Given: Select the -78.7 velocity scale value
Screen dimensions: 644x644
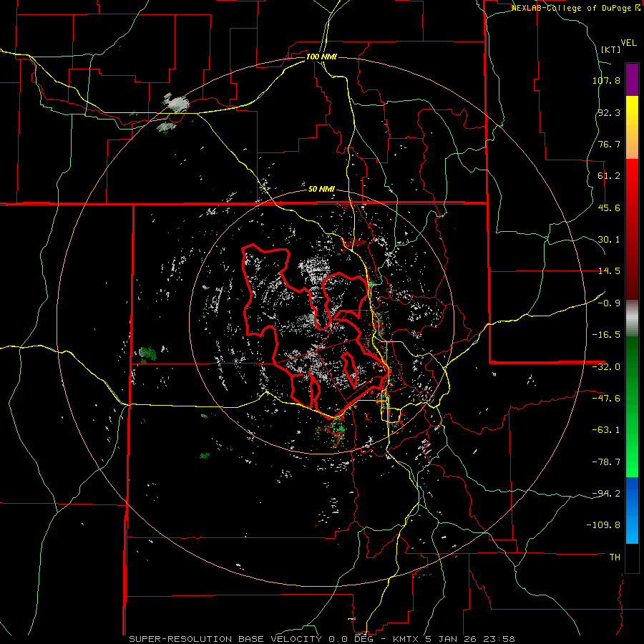Looking at the screenshot, I should 606,462.
